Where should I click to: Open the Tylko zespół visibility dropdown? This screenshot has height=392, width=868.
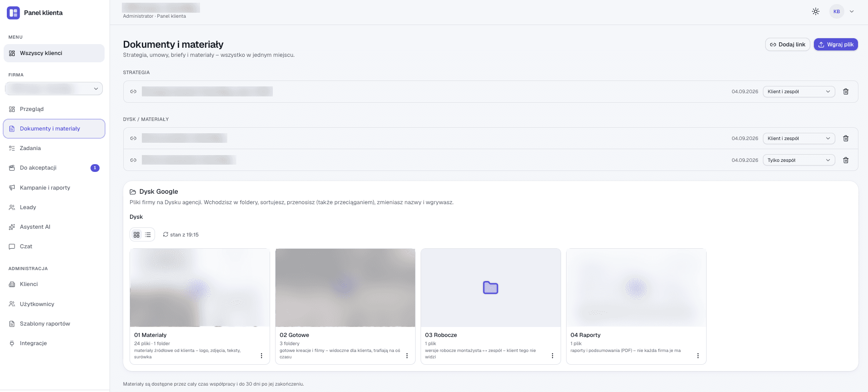click(799, 160)
